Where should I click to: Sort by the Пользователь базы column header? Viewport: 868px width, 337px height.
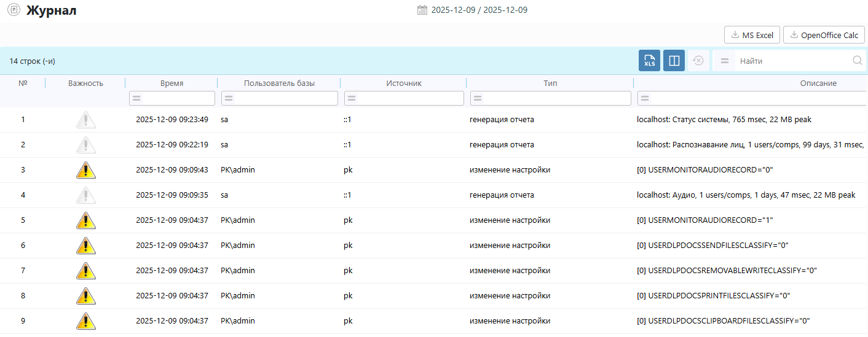279,83
